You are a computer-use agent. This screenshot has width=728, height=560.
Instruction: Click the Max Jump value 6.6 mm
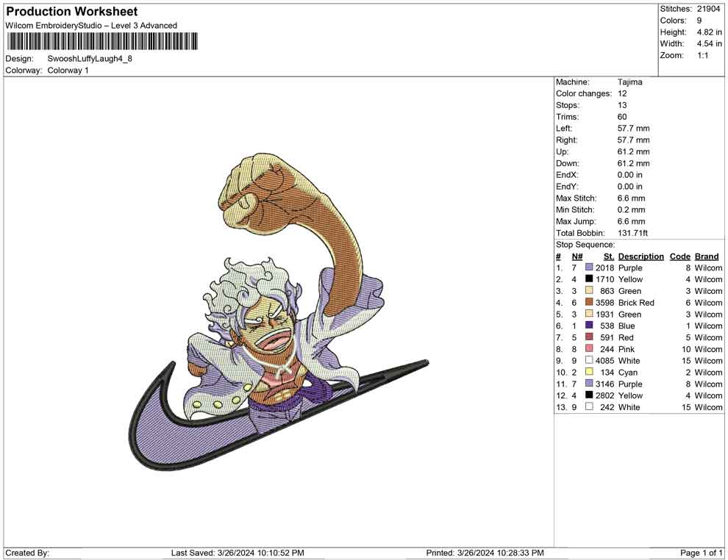[631, 221]
